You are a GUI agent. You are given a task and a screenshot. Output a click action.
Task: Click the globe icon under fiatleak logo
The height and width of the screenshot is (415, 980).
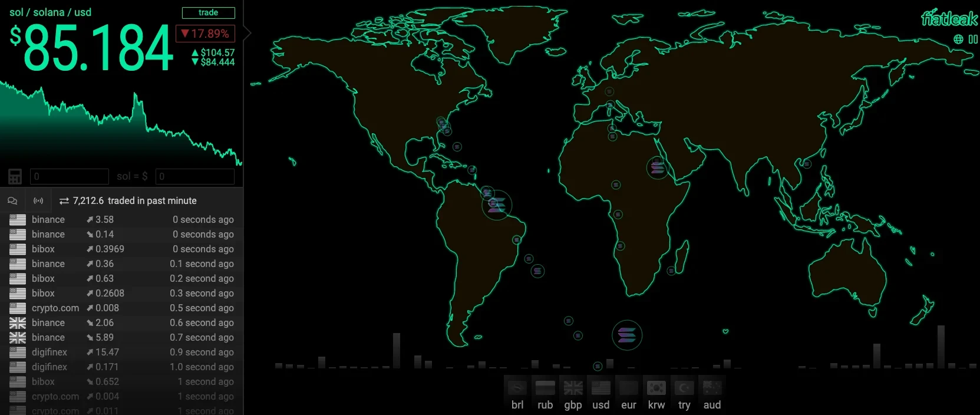pos(958,39)
